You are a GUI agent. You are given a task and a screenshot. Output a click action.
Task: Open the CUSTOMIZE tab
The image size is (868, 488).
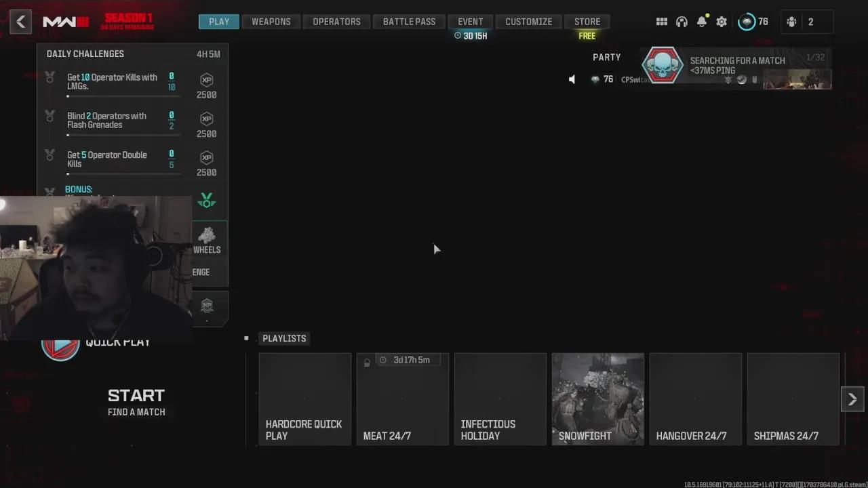coord(528,22)
